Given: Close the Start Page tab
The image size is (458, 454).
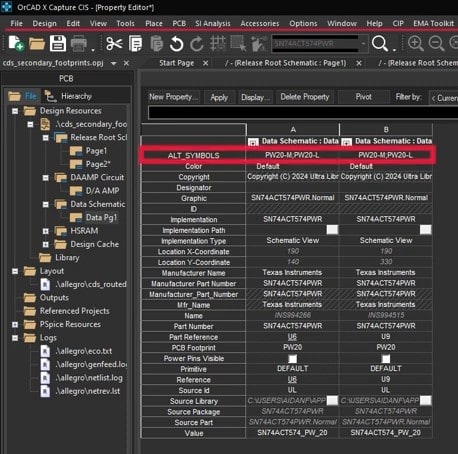Looking at the screenshot, I should [x=206, y=63].
